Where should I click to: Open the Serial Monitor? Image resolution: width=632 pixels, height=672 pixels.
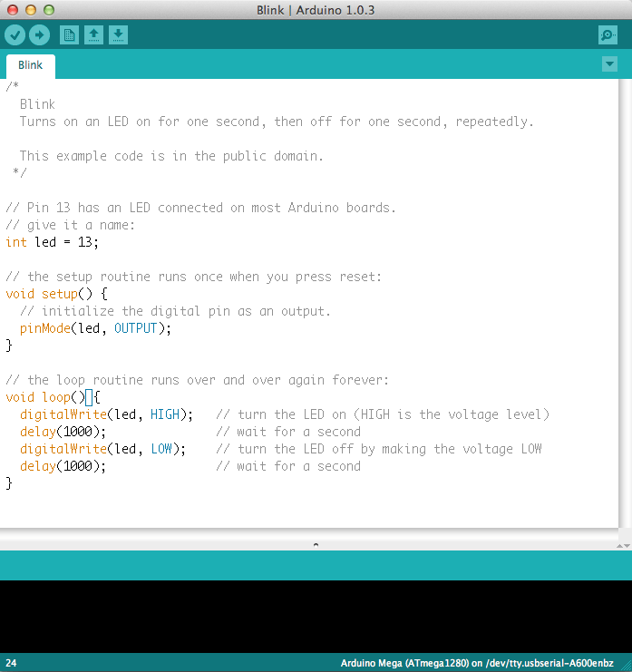608,35
